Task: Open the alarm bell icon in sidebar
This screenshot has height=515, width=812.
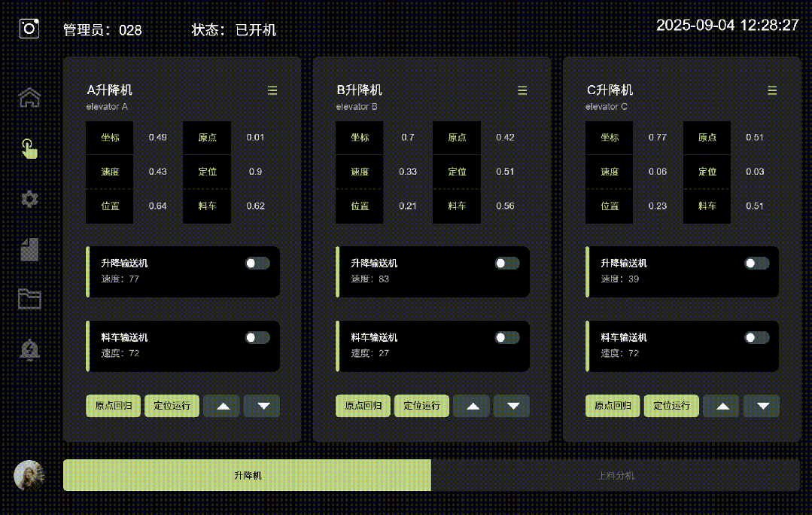Action: (29, 349)
